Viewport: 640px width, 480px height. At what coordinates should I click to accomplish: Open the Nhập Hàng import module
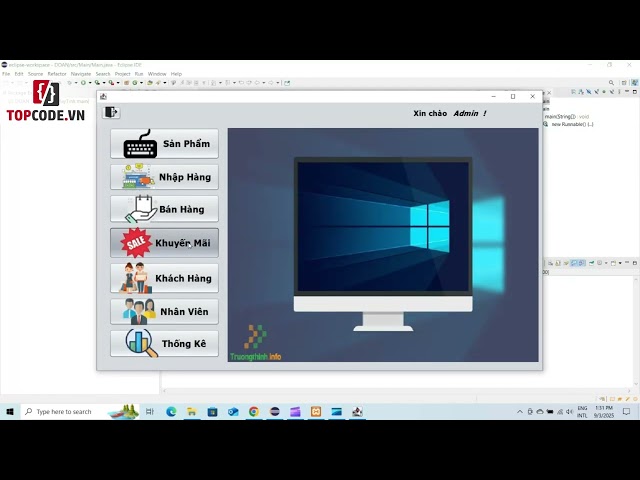164,177
